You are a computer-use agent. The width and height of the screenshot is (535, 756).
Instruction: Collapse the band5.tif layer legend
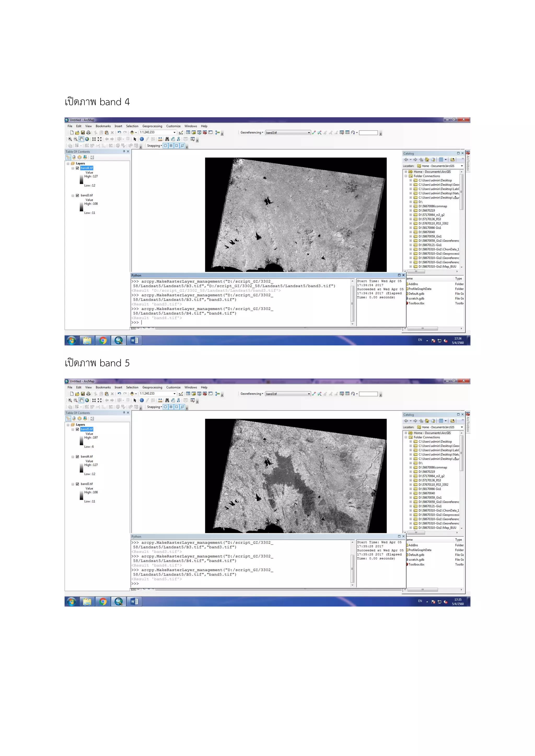(x=73, y=429)
